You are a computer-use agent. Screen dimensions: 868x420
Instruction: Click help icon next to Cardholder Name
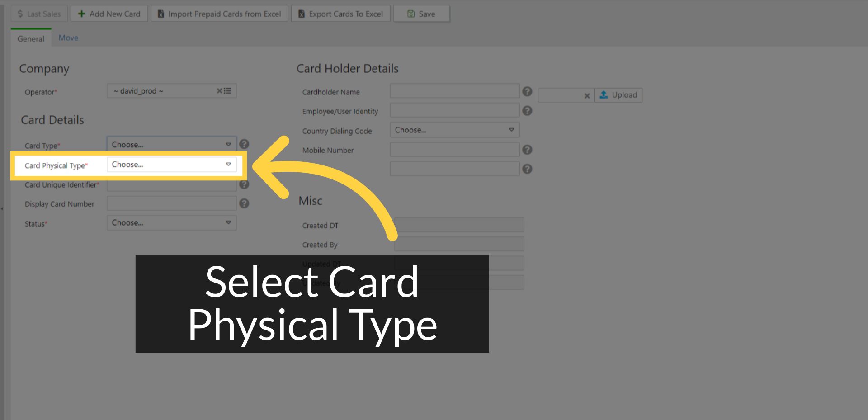527,91
